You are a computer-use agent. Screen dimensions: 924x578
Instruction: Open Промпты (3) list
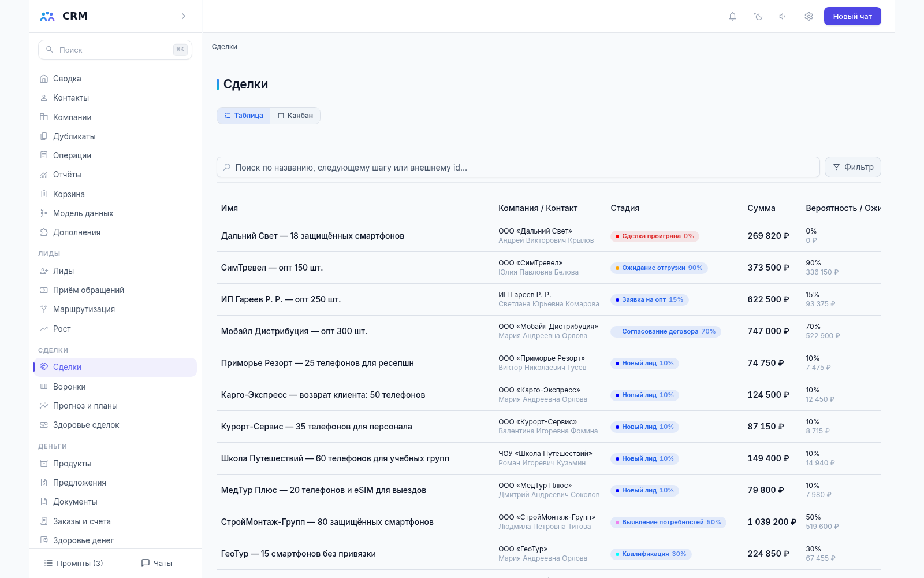click(x=74, y=563)
